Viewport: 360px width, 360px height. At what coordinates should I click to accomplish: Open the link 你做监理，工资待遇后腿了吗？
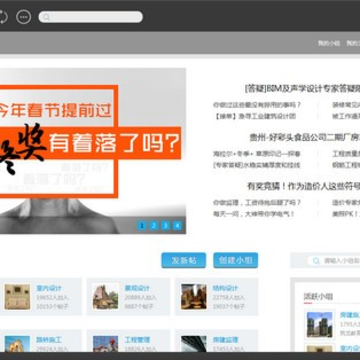257,202
